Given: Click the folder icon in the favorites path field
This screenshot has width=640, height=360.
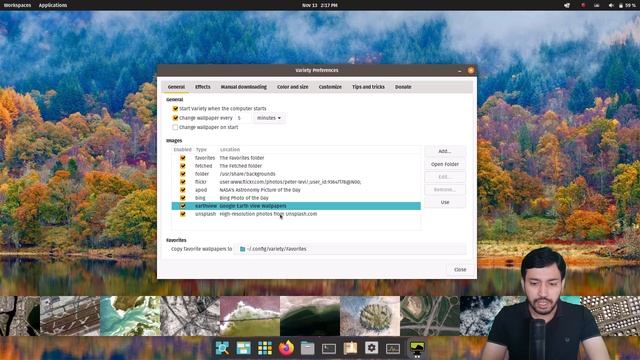Looking at the screenshot, I should (x=242, y=249).
